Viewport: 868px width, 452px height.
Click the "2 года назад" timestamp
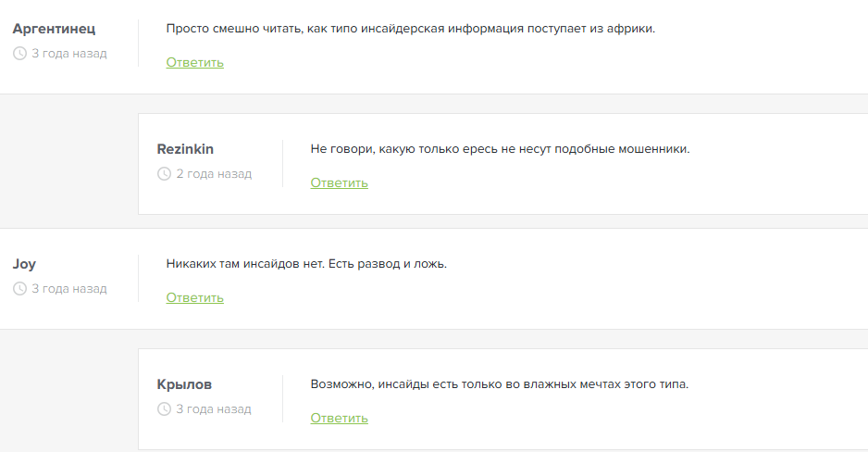coord(213,174)
